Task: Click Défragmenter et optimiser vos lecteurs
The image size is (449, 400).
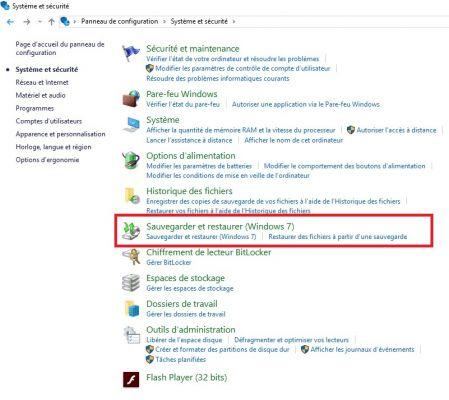Action: 291,340
